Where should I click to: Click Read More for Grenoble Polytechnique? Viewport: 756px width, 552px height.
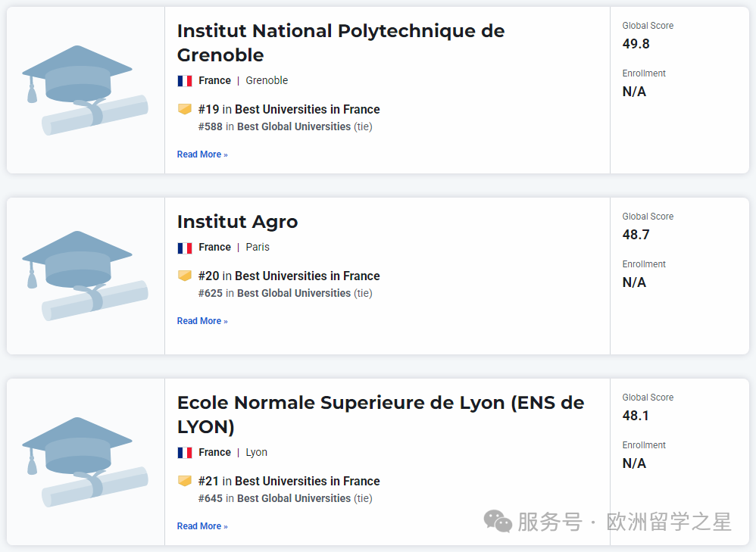(201, 154)
